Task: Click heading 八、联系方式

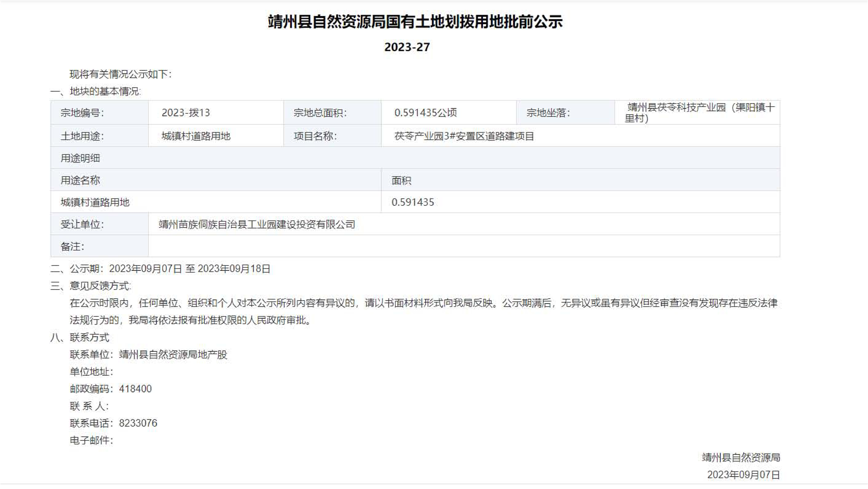Action: pos(80,338)
